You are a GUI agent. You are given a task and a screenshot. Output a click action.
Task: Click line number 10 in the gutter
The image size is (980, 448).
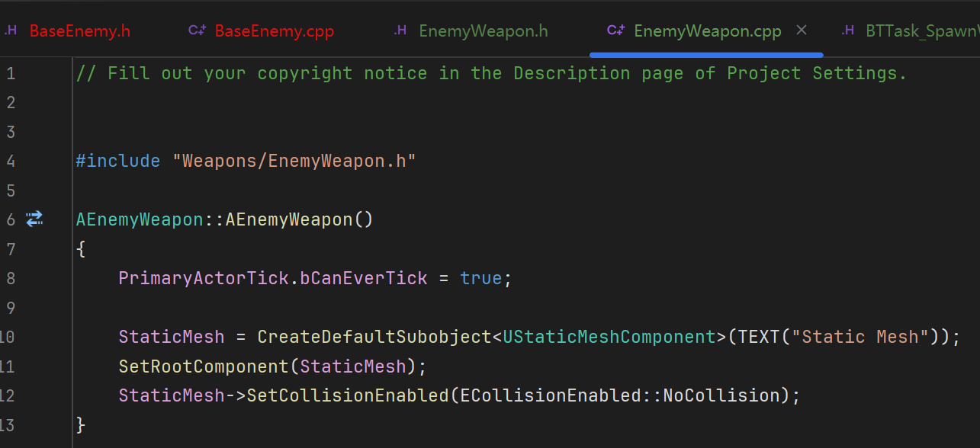click(x=8, y=337)
